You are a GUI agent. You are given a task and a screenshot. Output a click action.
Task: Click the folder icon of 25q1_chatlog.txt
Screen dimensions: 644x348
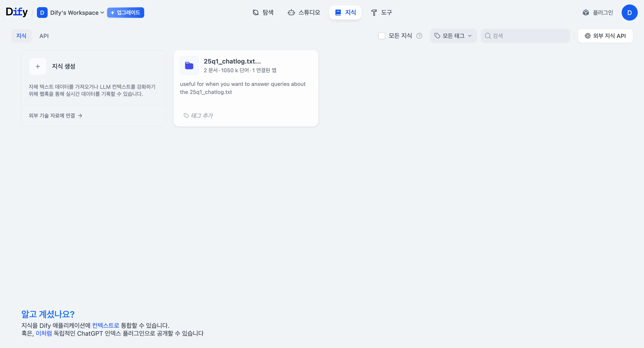click(x=189, y=66)
